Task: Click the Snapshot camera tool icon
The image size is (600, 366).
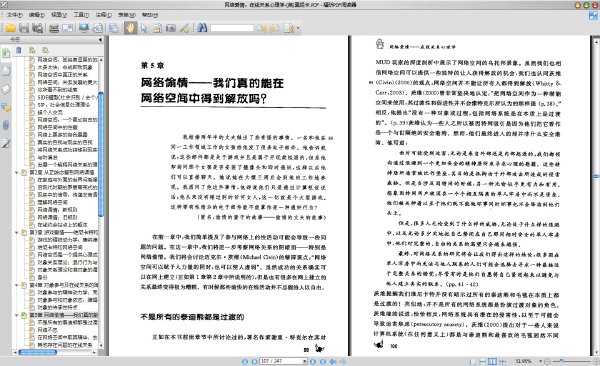Action: click(x=171, y=28)
